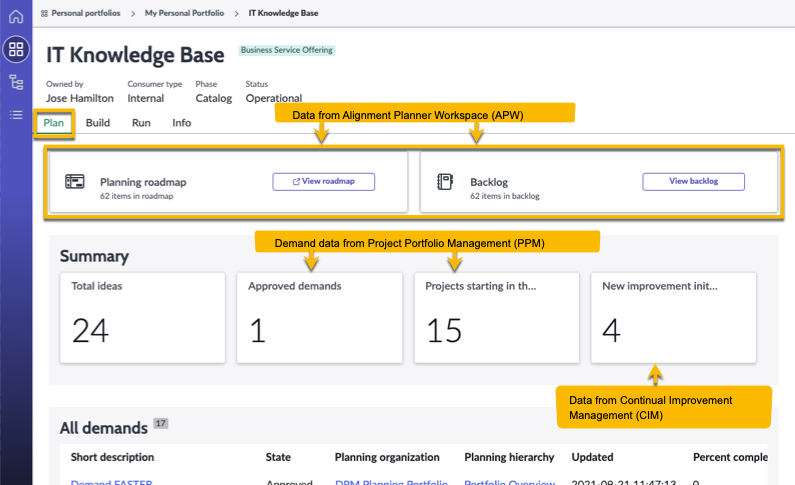Open the Projects starting summary card
The height and width of the screenshot is (485, 795).
click(496, 318)
